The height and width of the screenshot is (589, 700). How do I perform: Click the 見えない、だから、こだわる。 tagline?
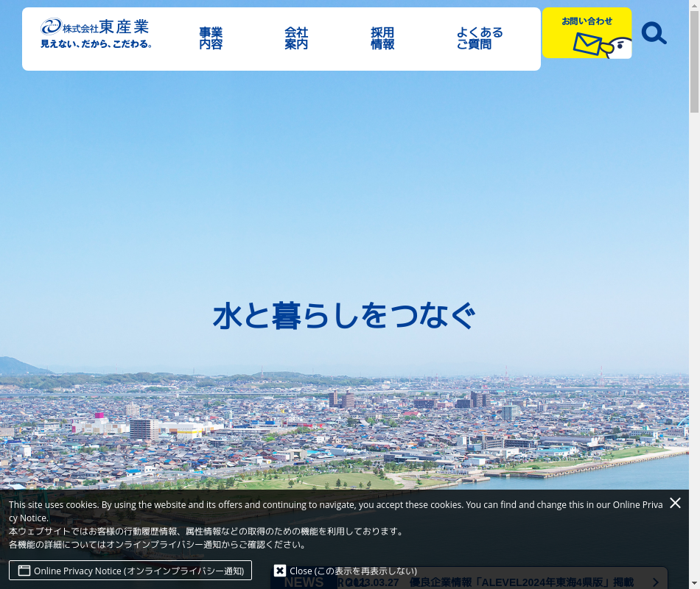click(96, 43)
